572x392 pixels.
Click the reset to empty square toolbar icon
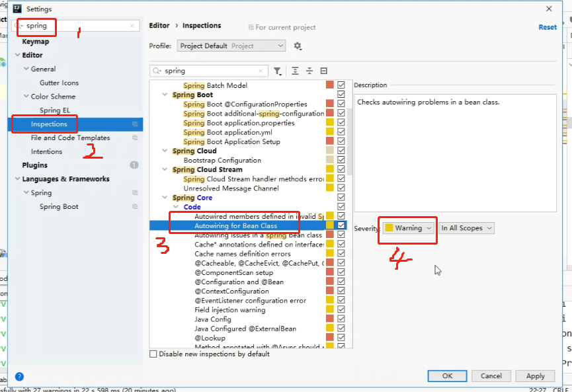point(323,71)
